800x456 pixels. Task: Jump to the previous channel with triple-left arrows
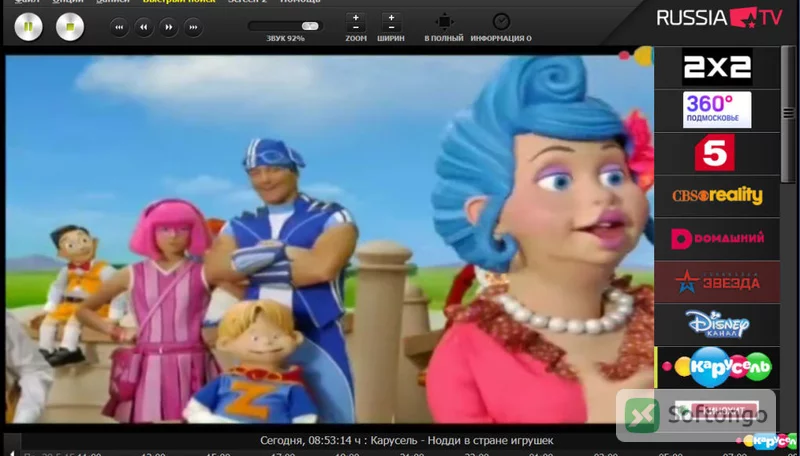119,28
